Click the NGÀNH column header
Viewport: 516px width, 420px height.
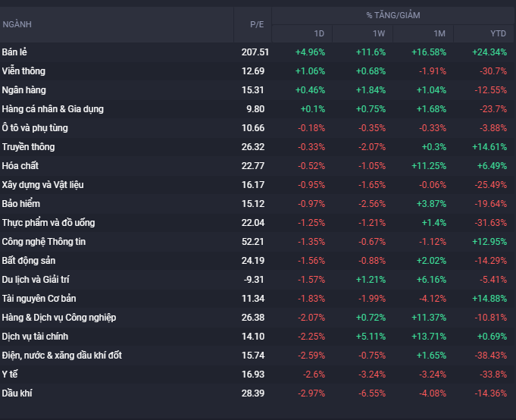tap(17, 24)
